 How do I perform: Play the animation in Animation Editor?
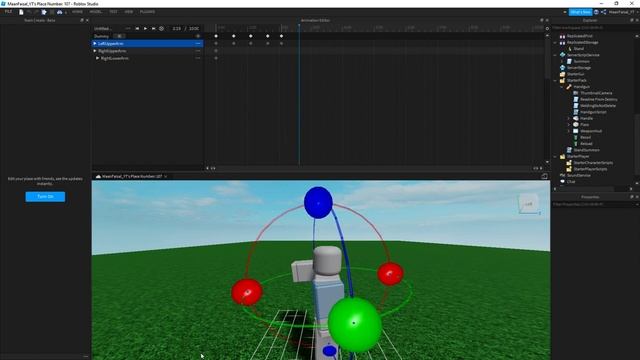(x=145, y=29)
